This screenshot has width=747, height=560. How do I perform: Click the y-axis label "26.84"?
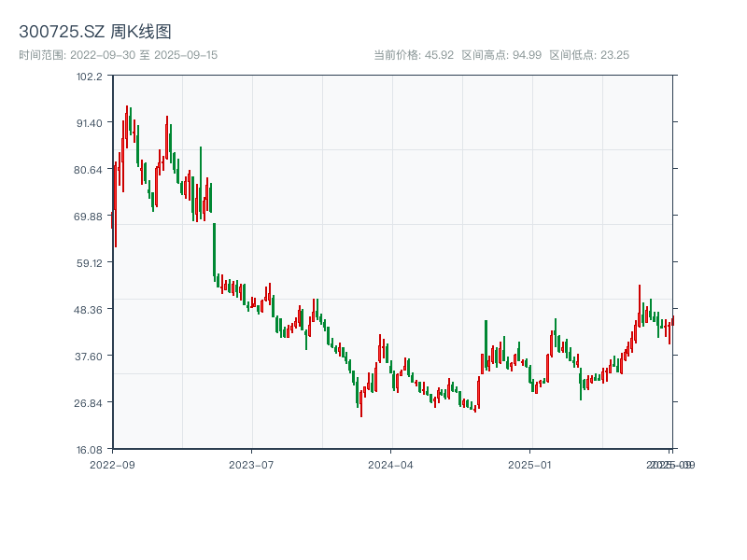[x=88, y=403]
